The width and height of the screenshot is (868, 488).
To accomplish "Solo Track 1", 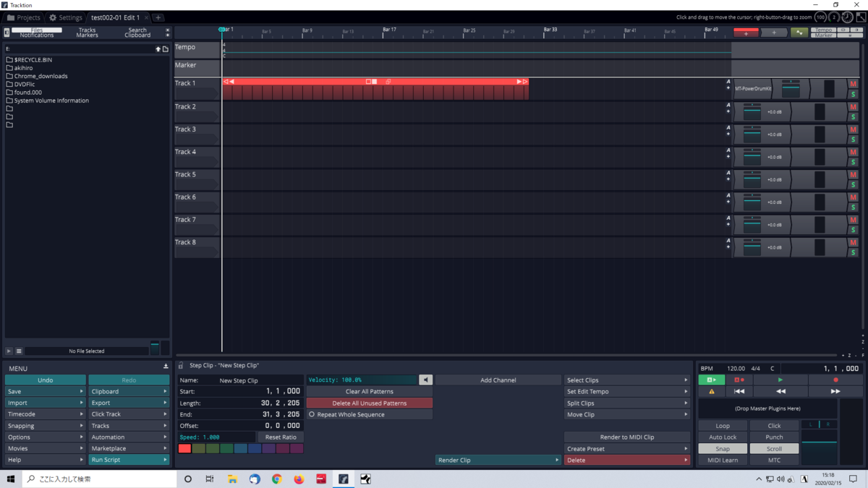I will 854,94.
